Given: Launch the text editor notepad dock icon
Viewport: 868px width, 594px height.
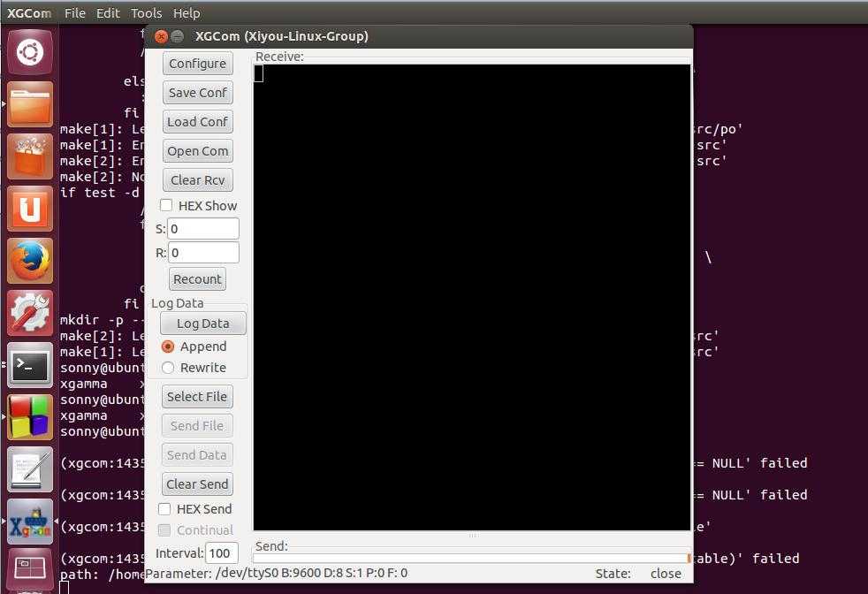Looking at the screenshot, I should click(30, 469).
